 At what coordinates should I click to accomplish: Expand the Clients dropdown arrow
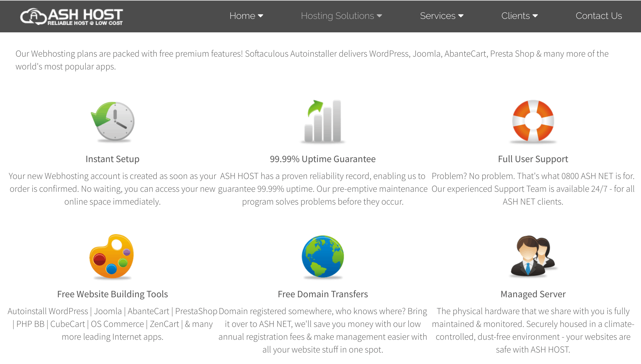tap(535, 16)
